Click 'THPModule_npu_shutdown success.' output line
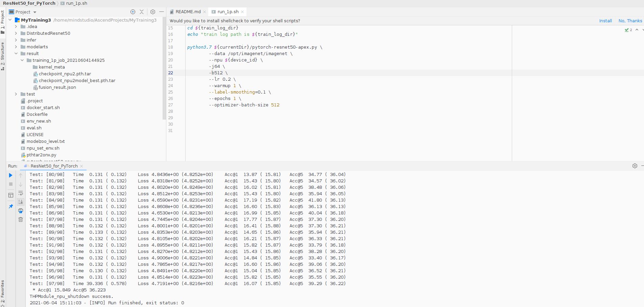The width and height of the screenshot is (644, 307). pyautogui.click(x=72, y=297)
